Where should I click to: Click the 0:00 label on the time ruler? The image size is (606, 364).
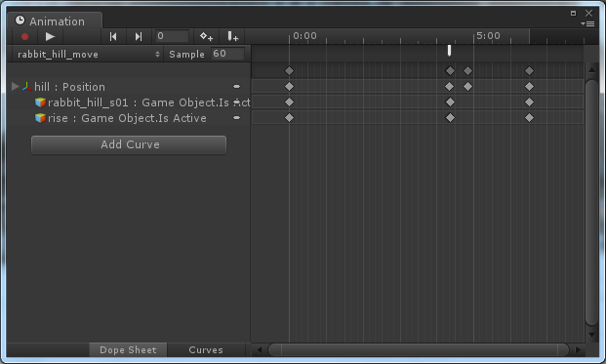click(x=304, y=36)
